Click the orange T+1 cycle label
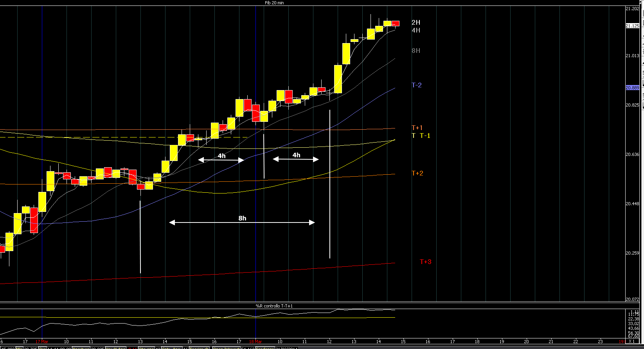Viewport: 644px width, 349px height. point(417,128)
